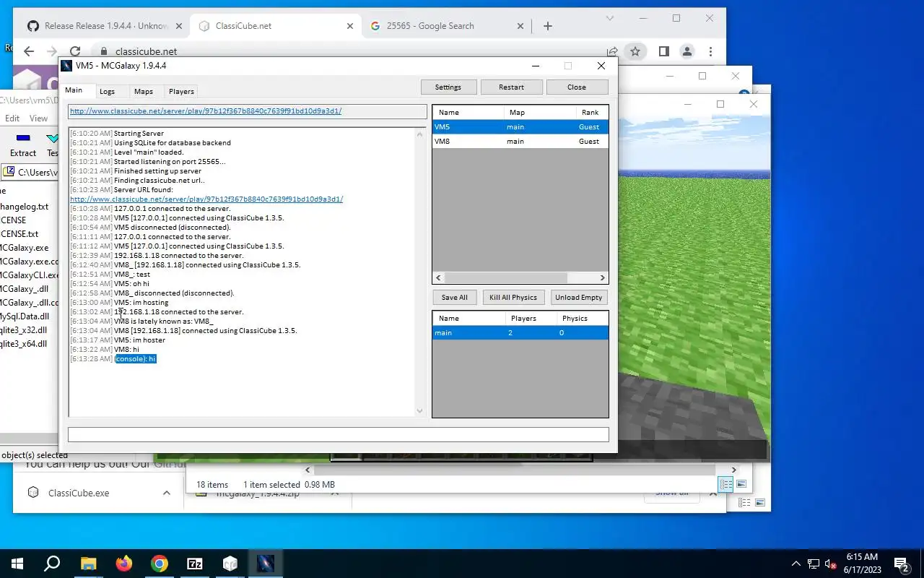Open classicube URL link inside log text
This screenshot has width=924, height=578.
pyautogui.click(x=206, y=199)
